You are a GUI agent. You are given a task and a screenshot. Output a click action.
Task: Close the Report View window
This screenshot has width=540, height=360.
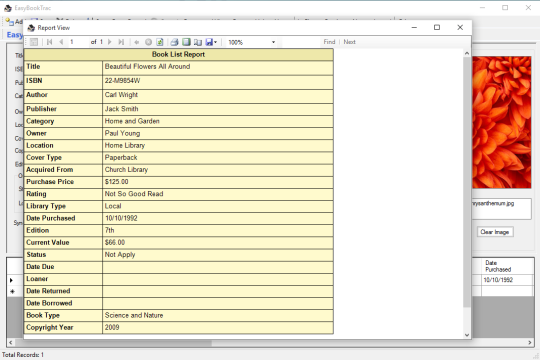(460, 27)
